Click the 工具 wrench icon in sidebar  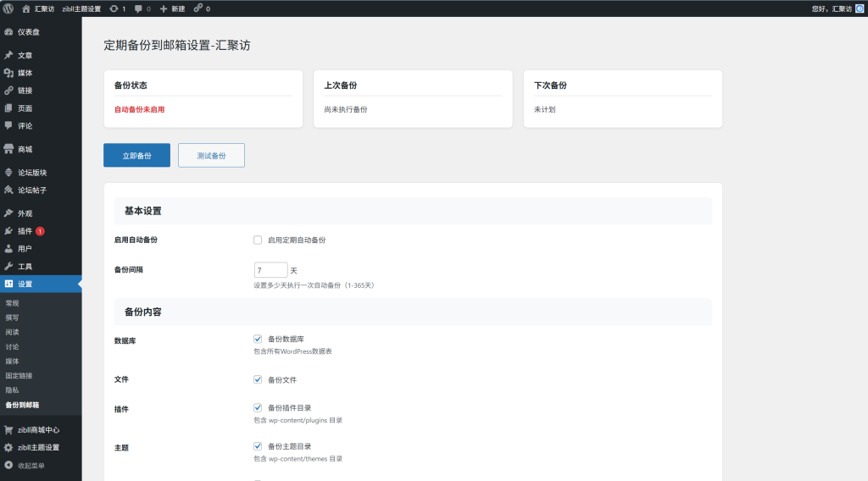click(8, 267)
